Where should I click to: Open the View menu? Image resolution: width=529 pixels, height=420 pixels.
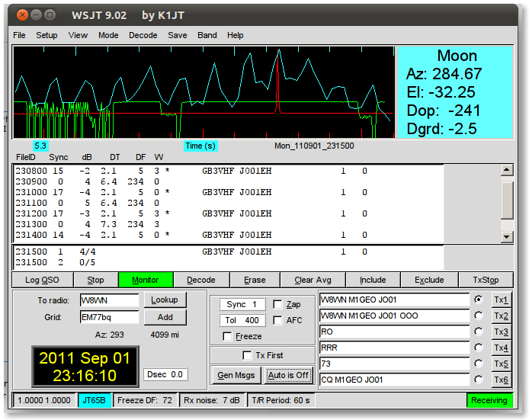(78, 35)
